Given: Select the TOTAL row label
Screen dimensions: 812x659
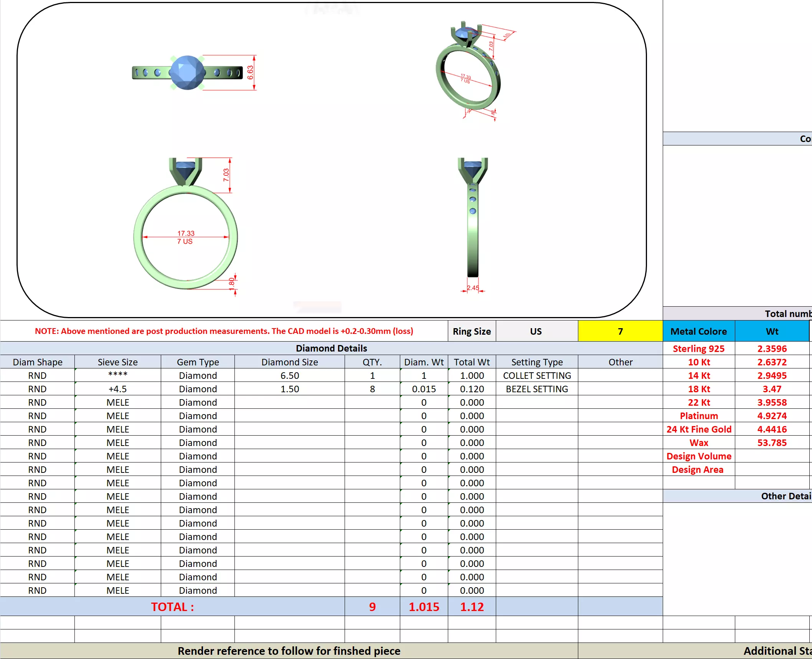Looking at the screenshot, I should point(172,607).
